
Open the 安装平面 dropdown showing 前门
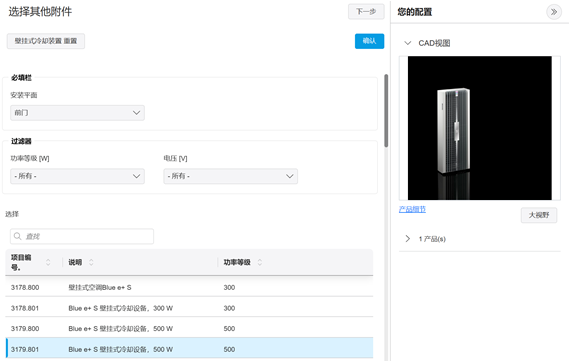(77, 113)
